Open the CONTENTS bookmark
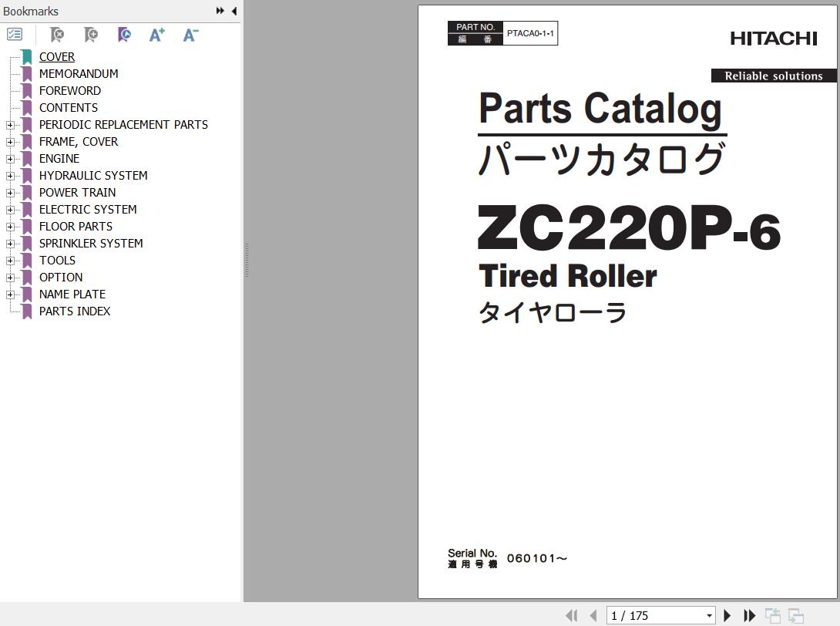Screen dimensions: 840x626 coord(69,108)
